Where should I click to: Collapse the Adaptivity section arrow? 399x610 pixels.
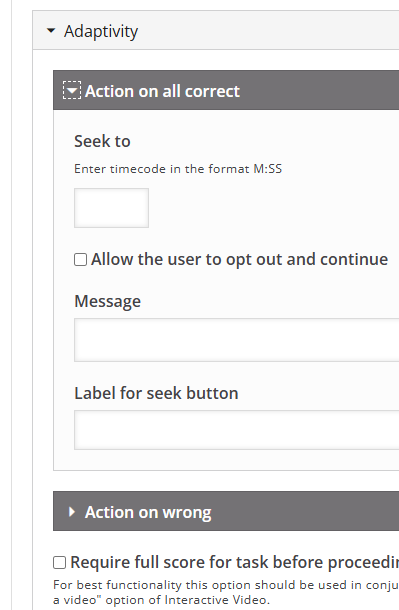coord(51,31)
